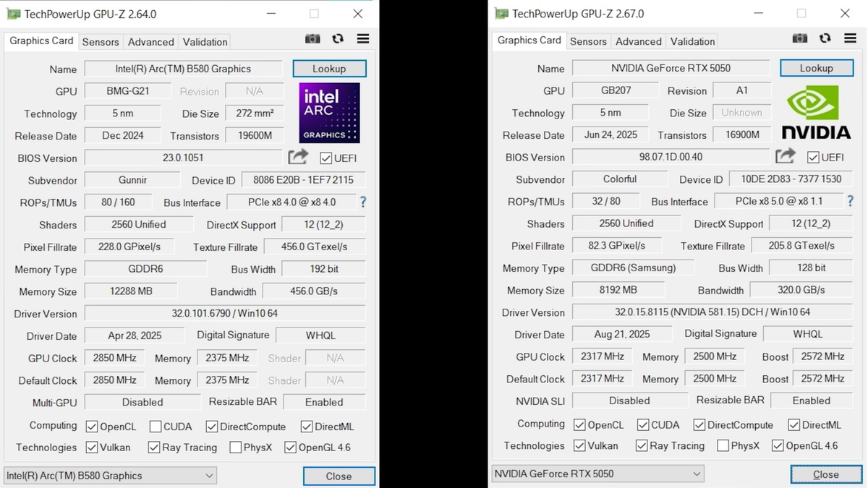Screen dimensions: 868x488
Task: Click the 16900M transistors value
Action: point(742,134)
